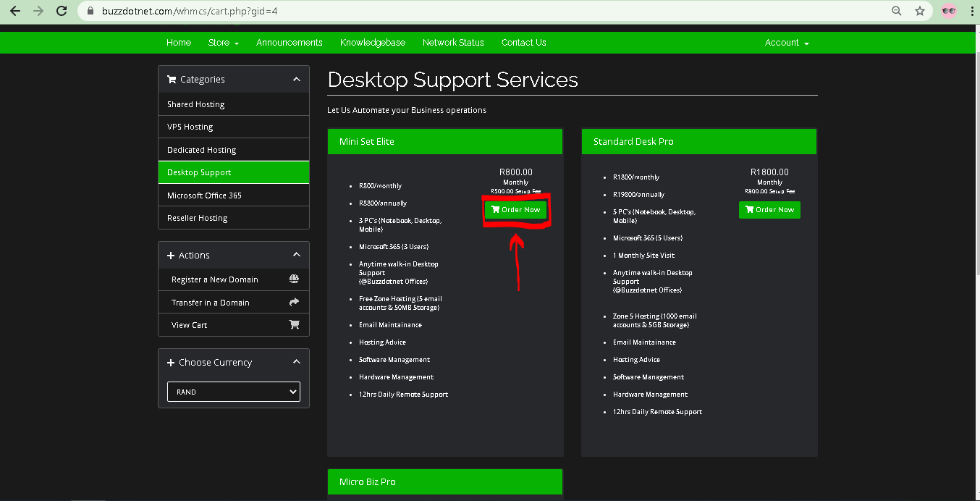The height and width of the screenshot is (501, 980).
Task: Open the browser profile avatar icon
Action: coord(948,11)
